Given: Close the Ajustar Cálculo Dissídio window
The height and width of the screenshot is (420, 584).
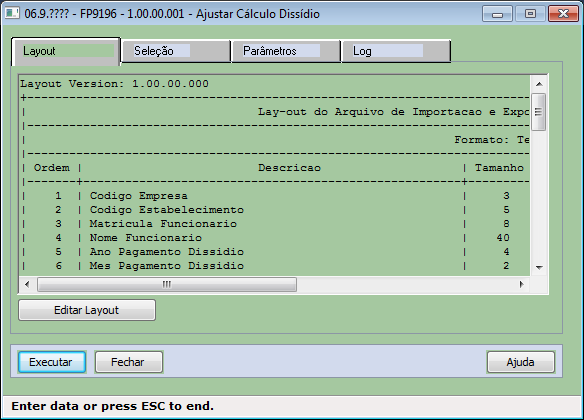Looking at the screenshot, I should [x=563, y=14].
